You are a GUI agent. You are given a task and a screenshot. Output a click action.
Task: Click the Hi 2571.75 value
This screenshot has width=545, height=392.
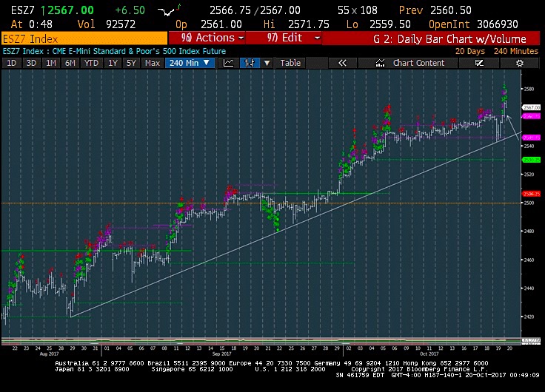pos(296,24)
